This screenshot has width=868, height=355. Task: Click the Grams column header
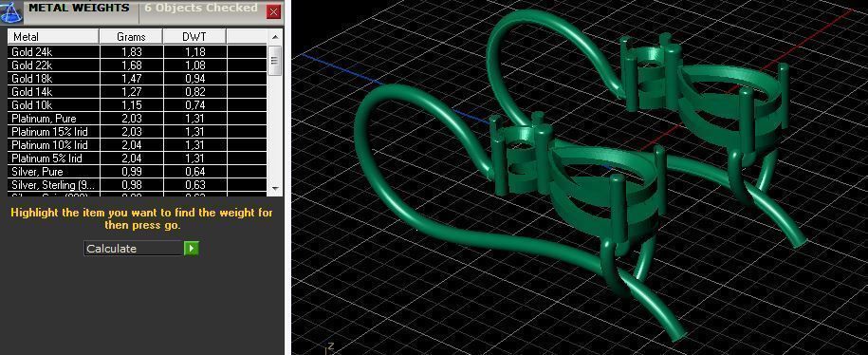131,37
